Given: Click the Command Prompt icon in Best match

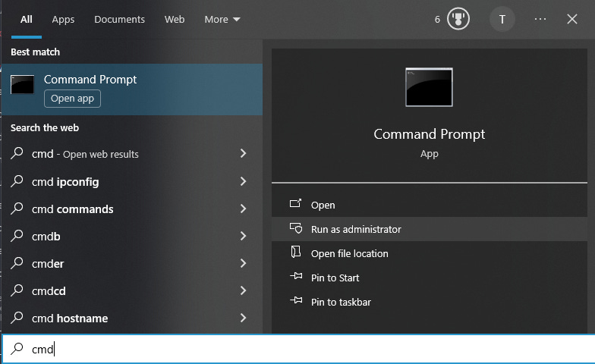Looking at the screenshot, I should pos(23,84).
